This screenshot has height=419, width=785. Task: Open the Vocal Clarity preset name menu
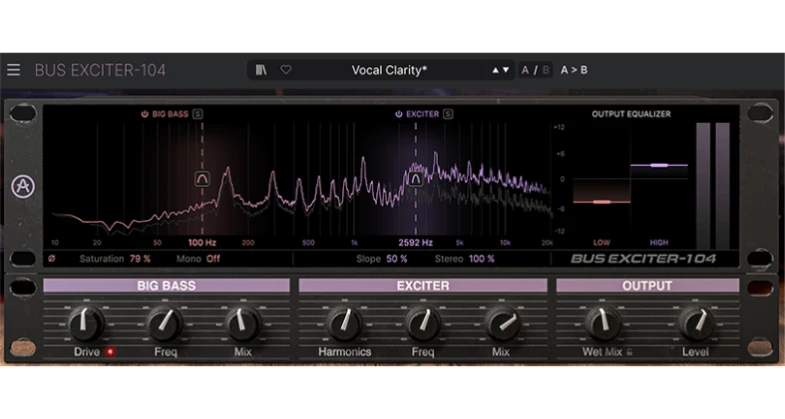(389, 70)
